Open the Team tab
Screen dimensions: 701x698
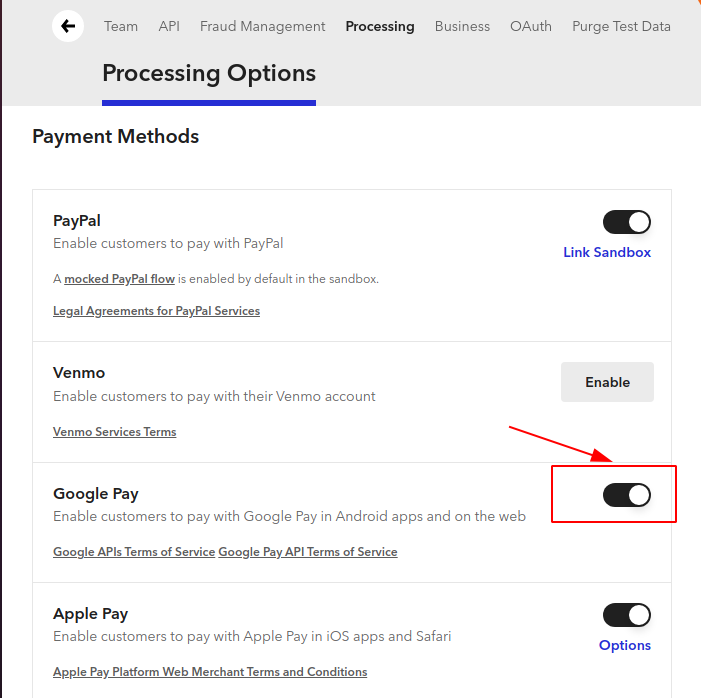coord(121,26)
